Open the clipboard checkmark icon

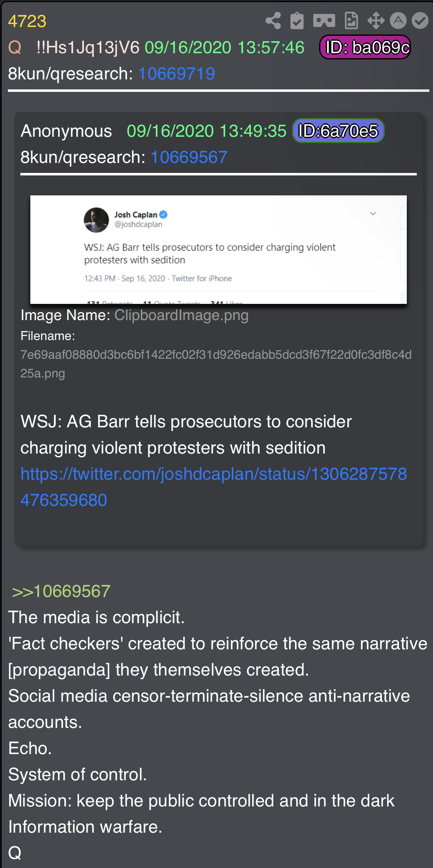coord(297,21)
